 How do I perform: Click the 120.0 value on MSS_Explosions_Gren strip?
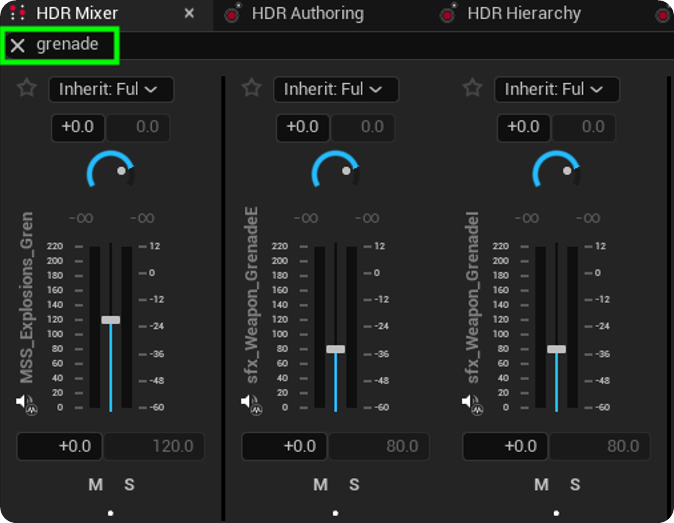pyautogui.click(x=154, y=447)
